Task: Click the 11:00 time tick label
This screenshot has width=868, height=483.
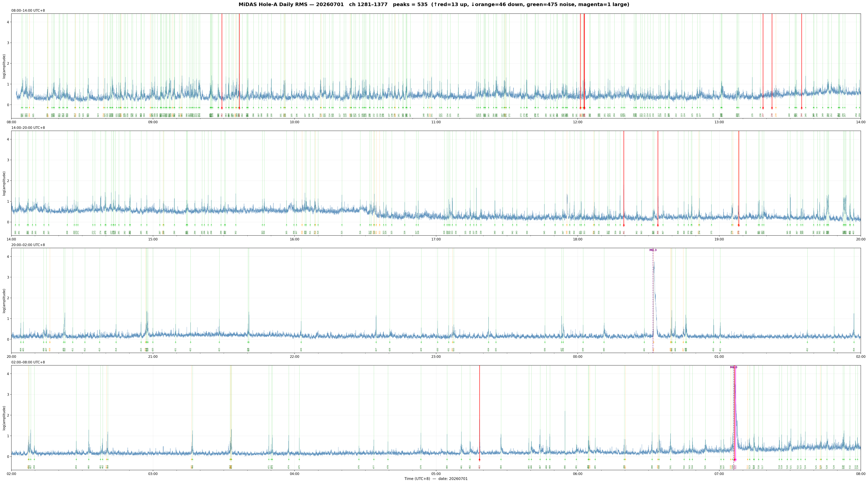Action: pos(436,122)
